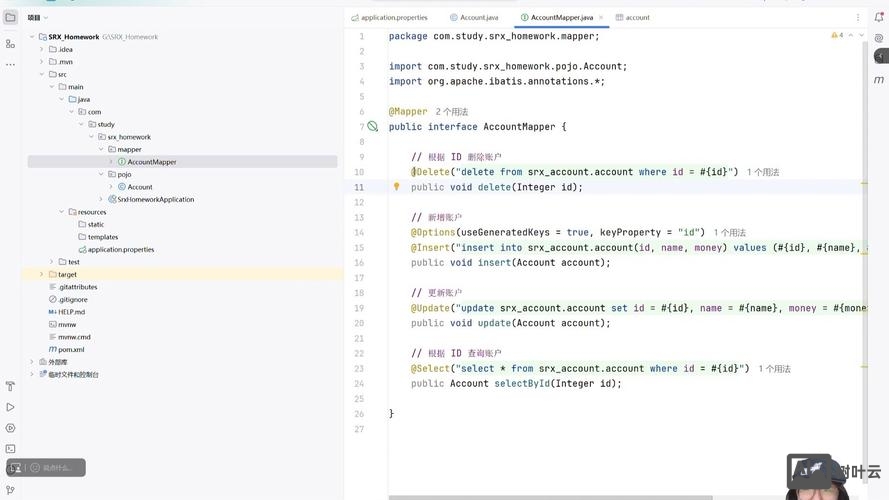Open the Terminal tool window icon
The height and width of the screenshot is (500, 889).
[x=10, y=449]
